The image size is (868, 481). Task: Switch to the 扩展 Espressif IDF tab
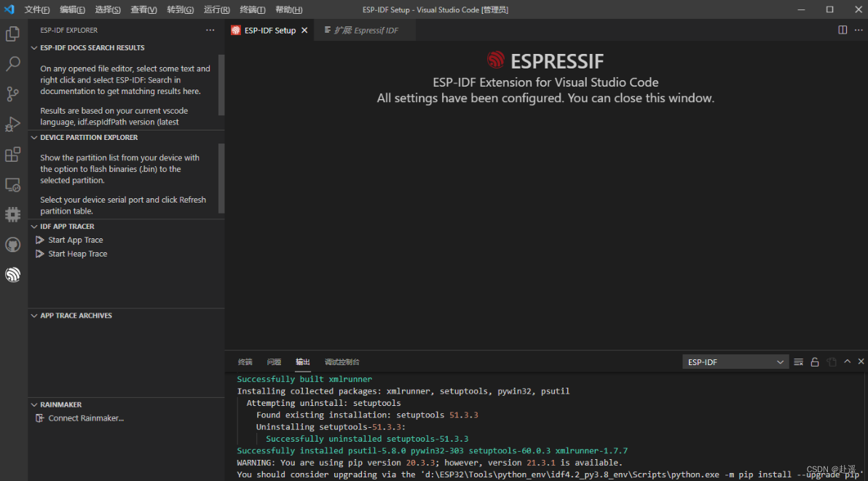coord(365,31)
